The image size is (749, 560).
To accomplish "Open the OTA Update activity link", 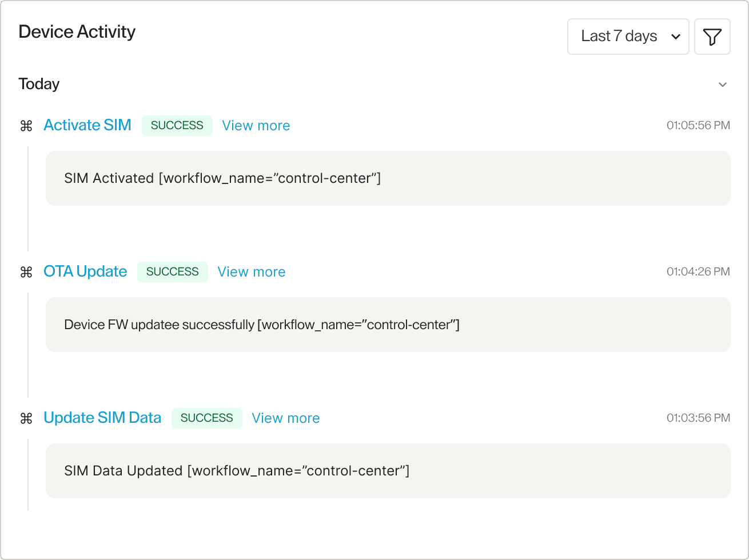I will pyautogui.click(x=85, y=271).
